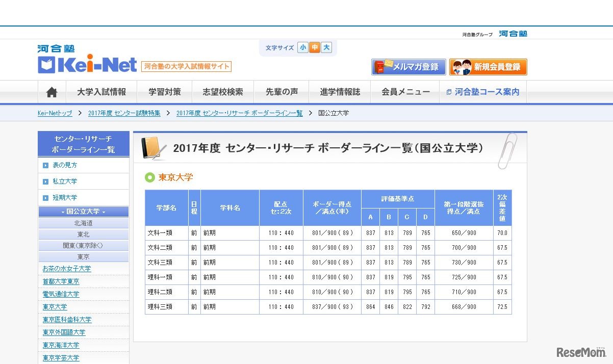Image resolution: width=613 pixels, height=364 pixels.
Task: Click the building icon next to 河合塾コース案内
Action: pos(448,91)
